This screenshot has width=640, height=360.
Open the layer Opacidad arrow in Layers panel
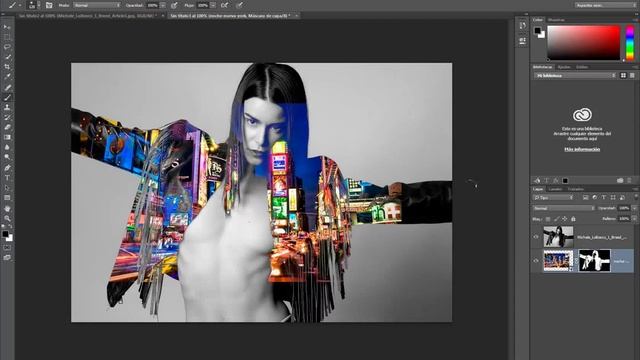pyautogui.click(x=635, y=208)
